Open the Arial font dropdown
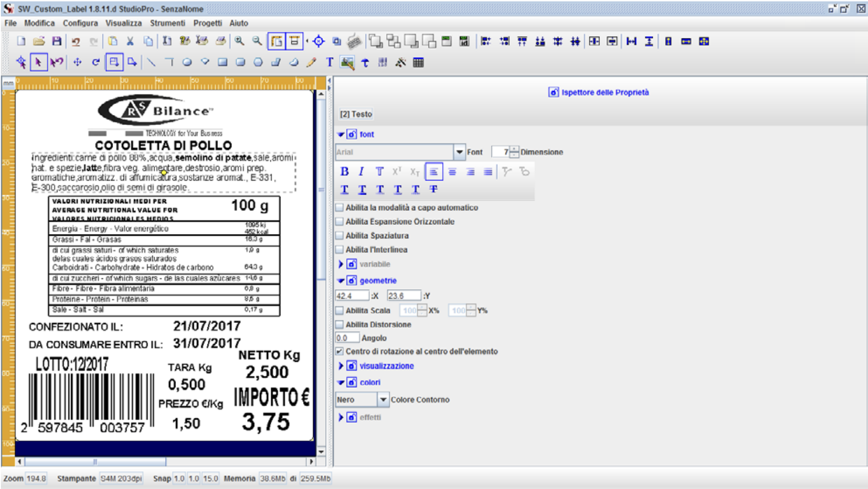The height and width of the screenshot is (489, 868). coord(459,152)
